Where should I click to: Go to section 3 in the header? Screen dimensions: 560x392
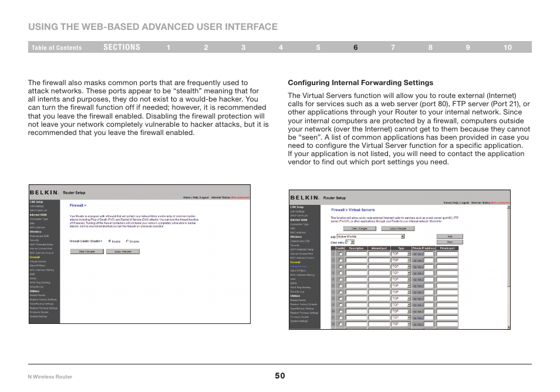coord(243,48)
